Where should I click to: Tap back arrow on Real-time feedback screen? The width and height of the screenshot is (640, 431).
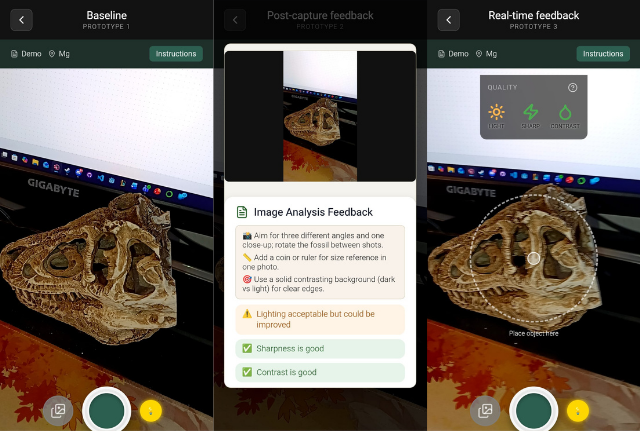point(449,20)
